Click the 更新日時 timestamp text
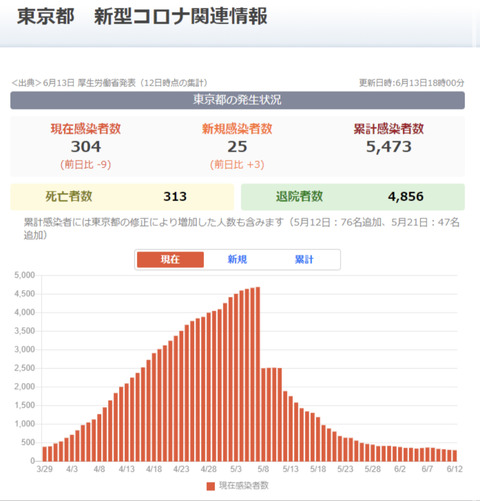Image resolution: width=480 pixels, height=501 pixels. tap(411, 83)
